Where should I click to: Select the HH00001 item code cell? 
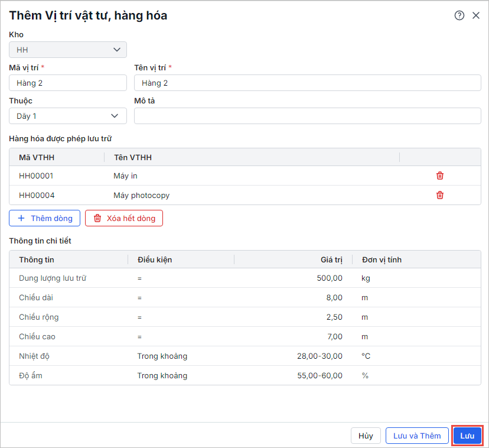(x=37, y=176)
